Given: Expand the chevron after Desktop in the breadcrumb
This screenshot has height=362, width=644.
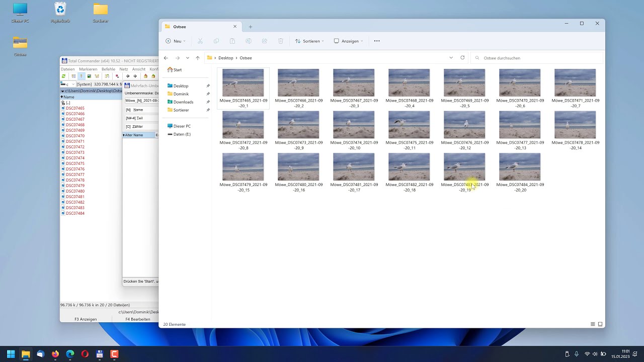Looking at the screenshot, I should (x=236, y=58).
